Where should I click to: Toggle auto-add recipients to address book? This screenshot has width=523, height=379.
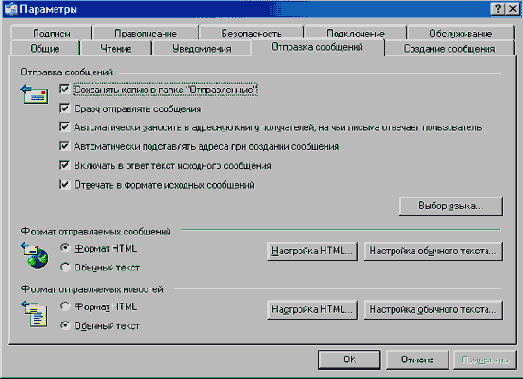coord(64,127)
